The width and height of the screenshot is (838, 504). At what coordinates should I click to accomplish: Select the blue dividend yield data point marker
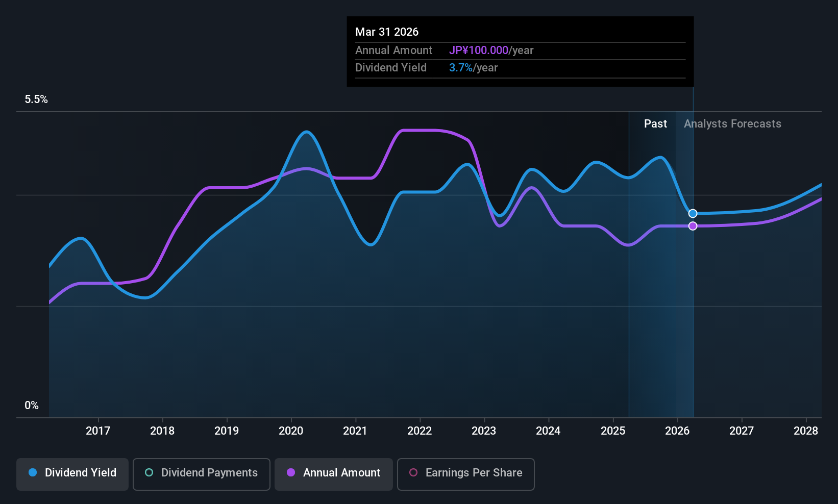693,213
